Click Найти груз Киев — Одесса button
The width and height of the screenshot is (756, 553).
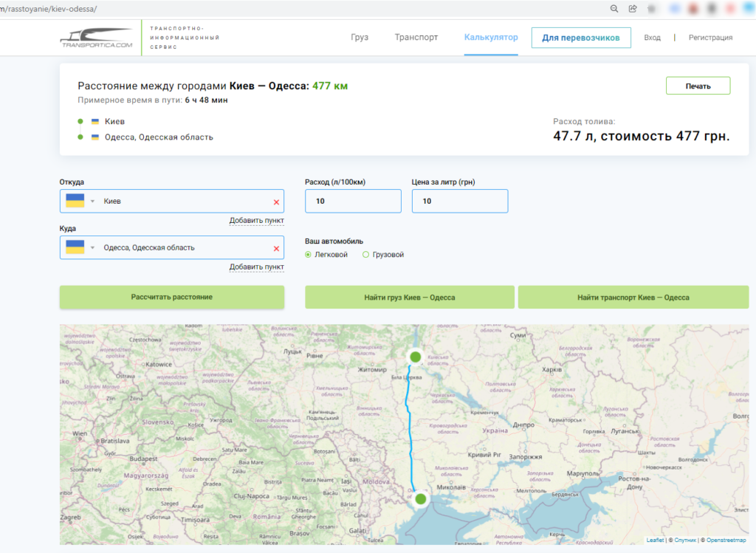pos(409,297)
